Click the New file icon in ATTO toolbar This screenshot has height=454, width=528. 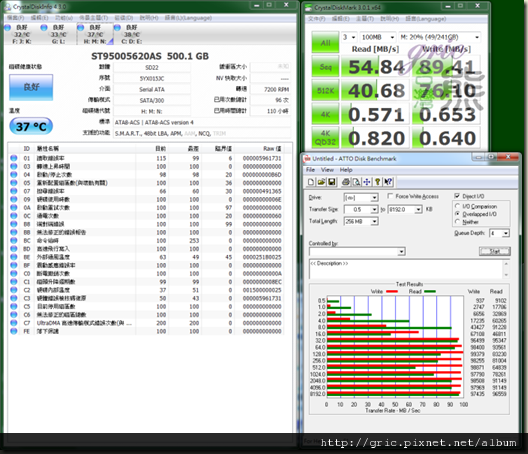311,182
